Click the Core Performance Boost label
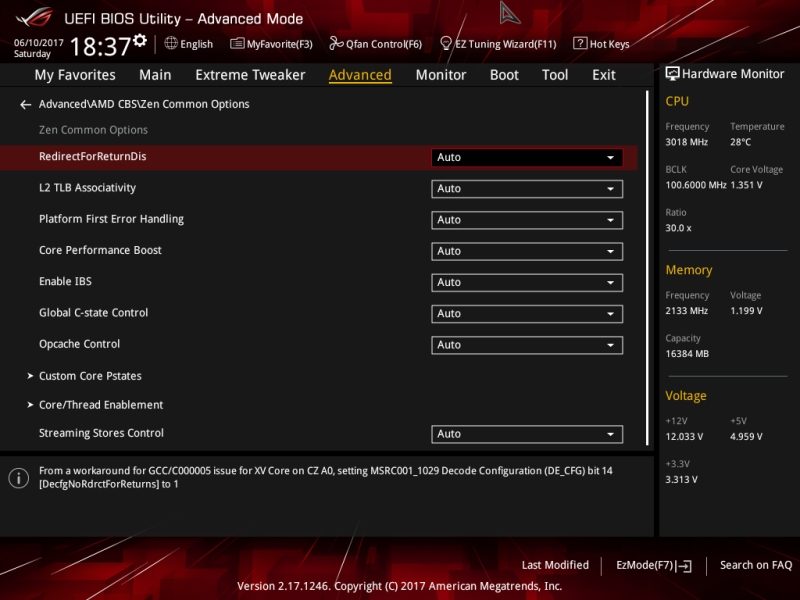The width and height of the screenshot is (800, 600). (x=100, y=250)
